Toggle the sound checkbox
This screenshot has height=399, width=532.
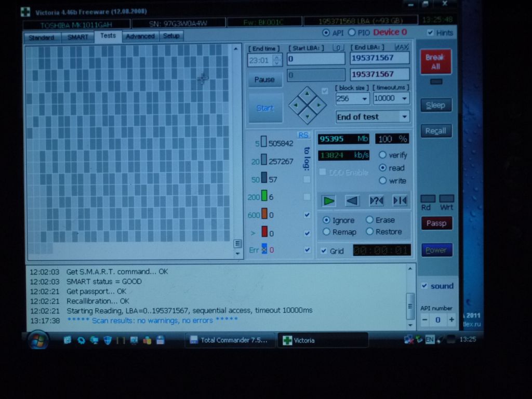(x=424, y=286)
